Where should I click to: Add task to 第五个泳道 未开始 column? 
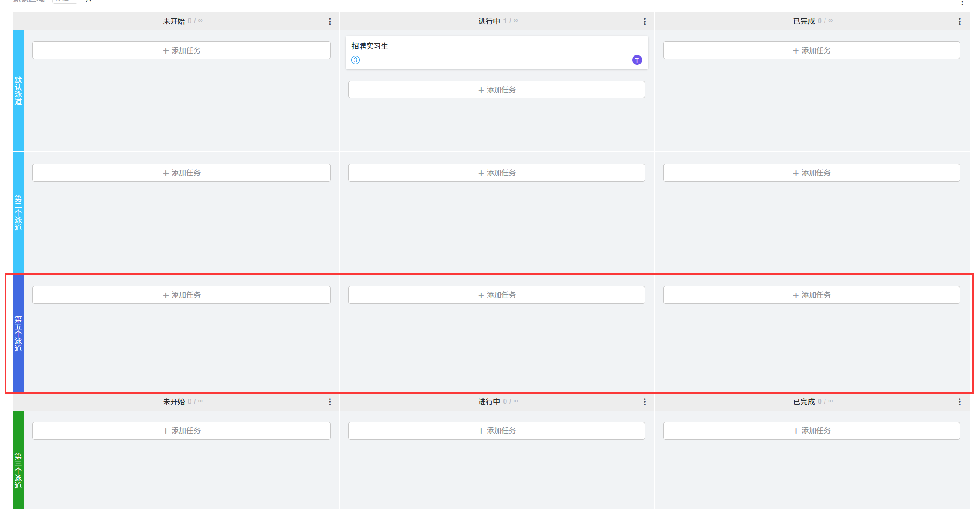[182, 295]
